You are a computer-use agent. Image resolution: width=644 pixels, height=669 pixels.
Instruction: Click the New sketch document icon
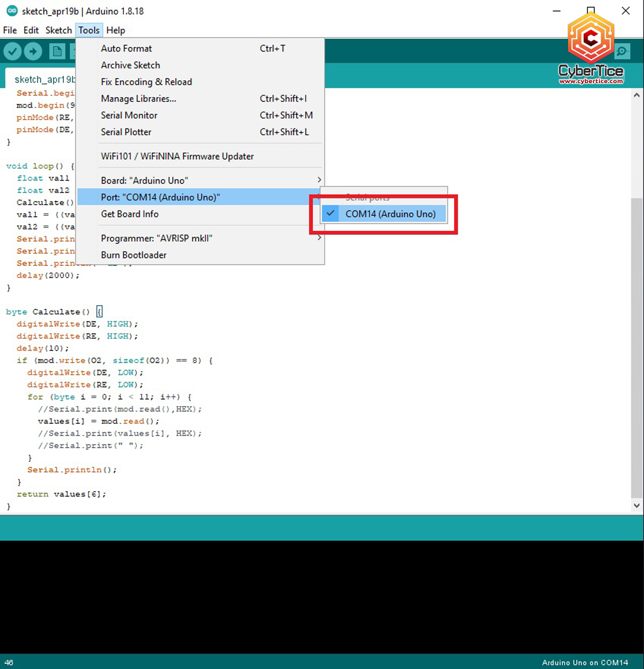click(x=56, y=51)
